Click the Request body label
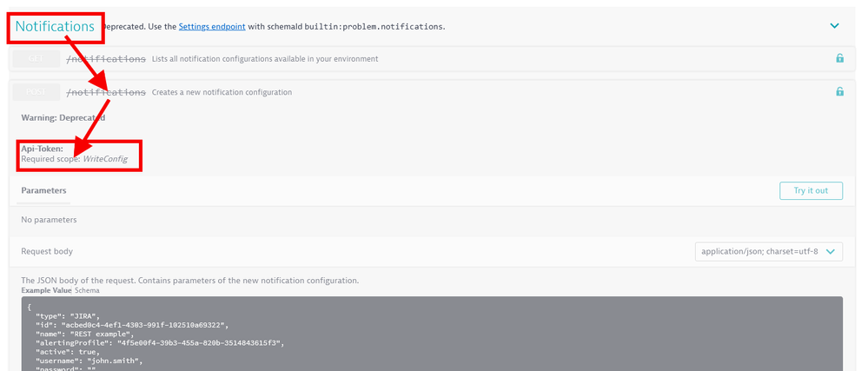 point(47,252)
